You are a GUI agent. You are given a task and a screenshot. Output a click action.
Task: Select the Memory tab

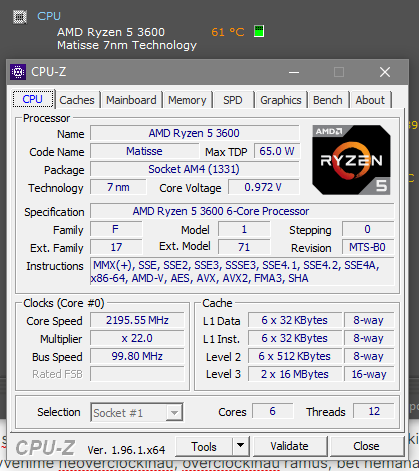click(x=187, y=100)
